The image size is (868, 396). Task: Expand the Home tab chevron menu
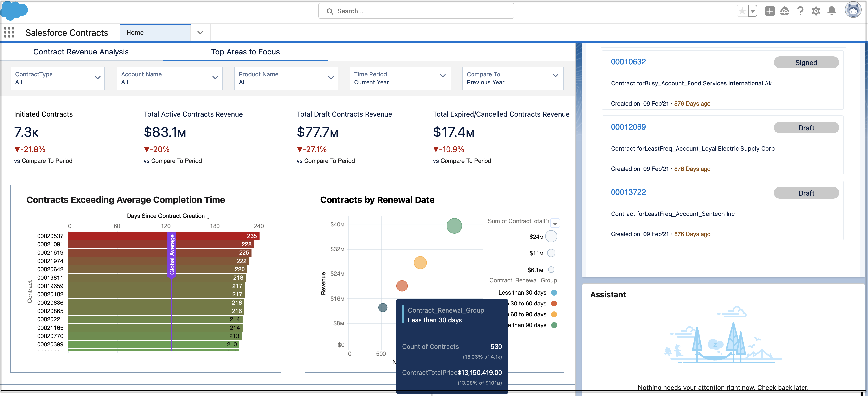pos(200,33)
